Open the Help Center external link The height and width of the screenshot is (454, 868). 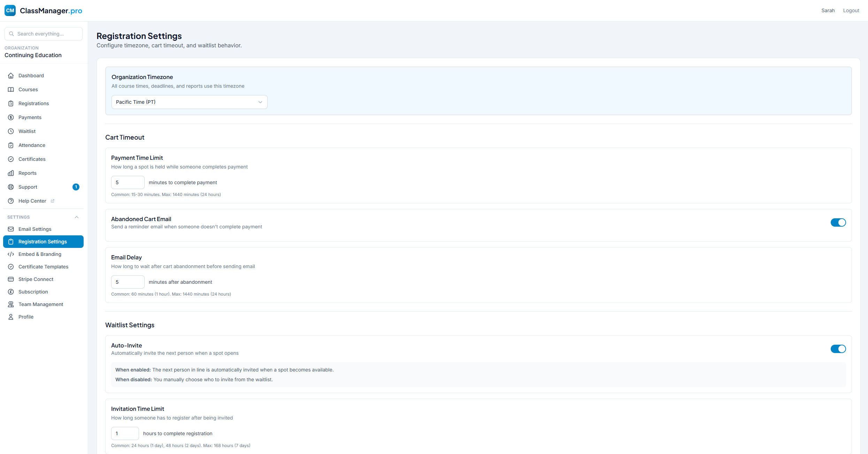tap(32, 201)
